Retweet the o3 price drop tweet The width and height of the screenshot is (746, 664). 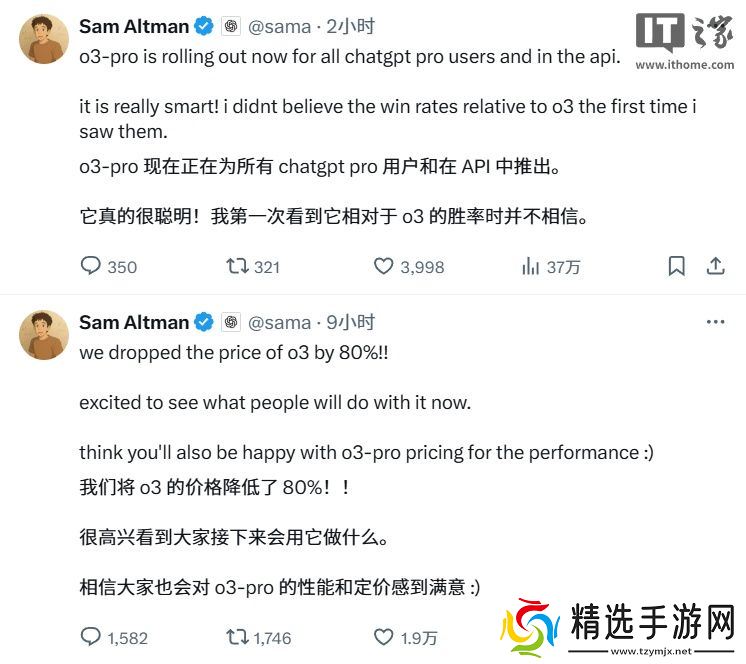tap(237, 636)
